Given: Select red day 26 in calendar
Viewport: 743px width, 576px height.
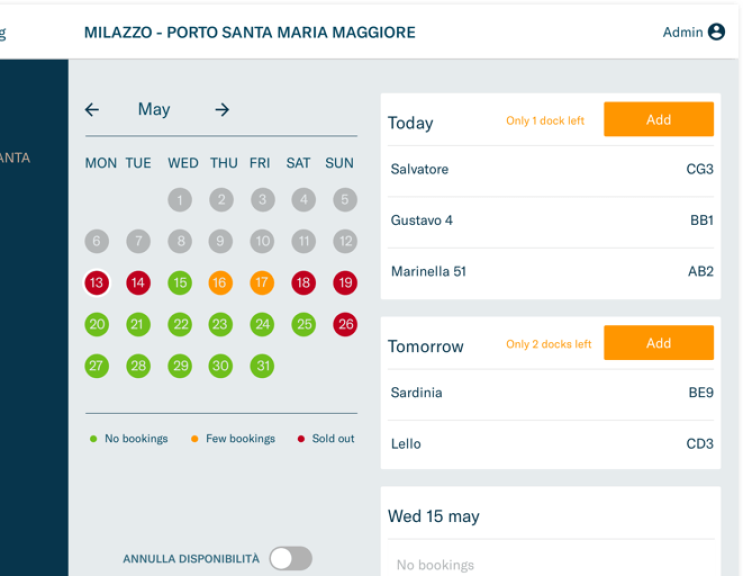Looking at the screenshot, I should click(x=345, y=324).
